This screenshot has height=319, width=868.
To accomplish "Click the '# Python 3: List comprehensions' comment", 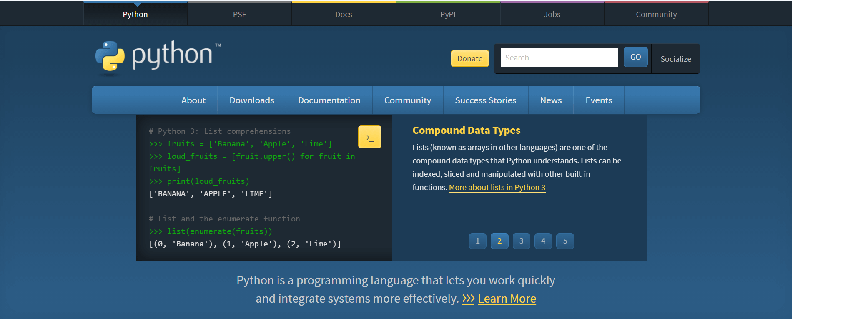I will tap(220, 131).
